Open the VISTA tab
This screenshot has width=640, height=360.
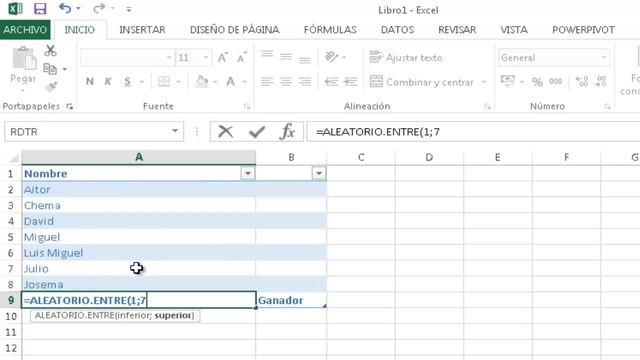(x=514, y=30)
